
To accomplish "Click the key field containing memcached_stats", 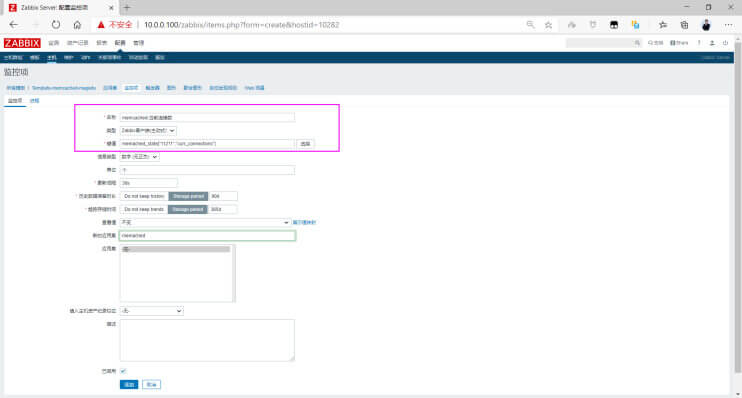I will [207, 143].
